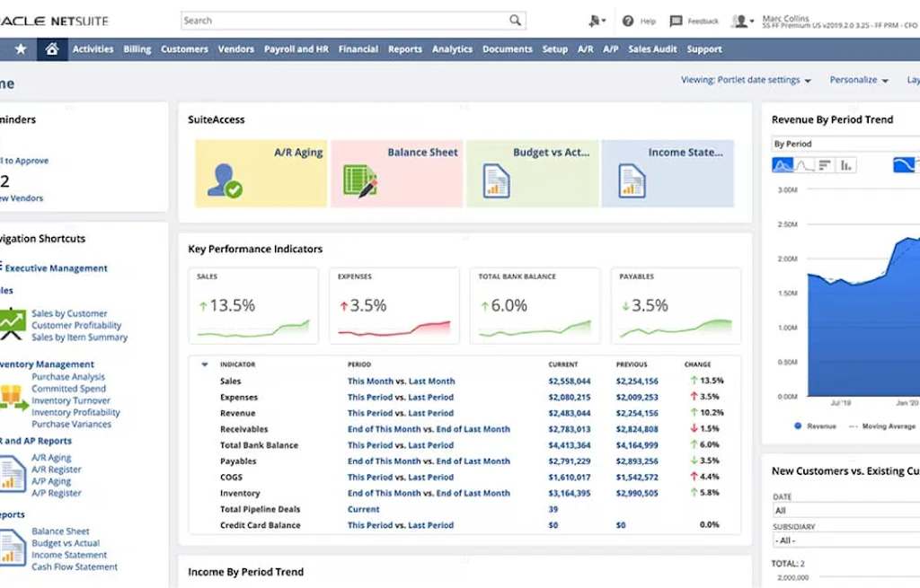Switch Revenue trend to bar chart view
This screenshot has width=920, height=588.
click(x=824, y=164)
